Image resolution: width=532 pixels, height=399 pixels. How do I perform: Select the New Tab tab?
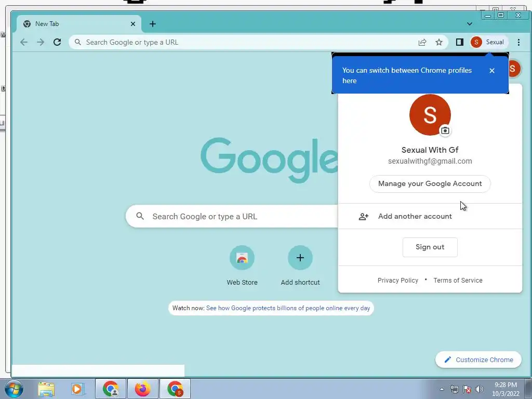[79, 24]
